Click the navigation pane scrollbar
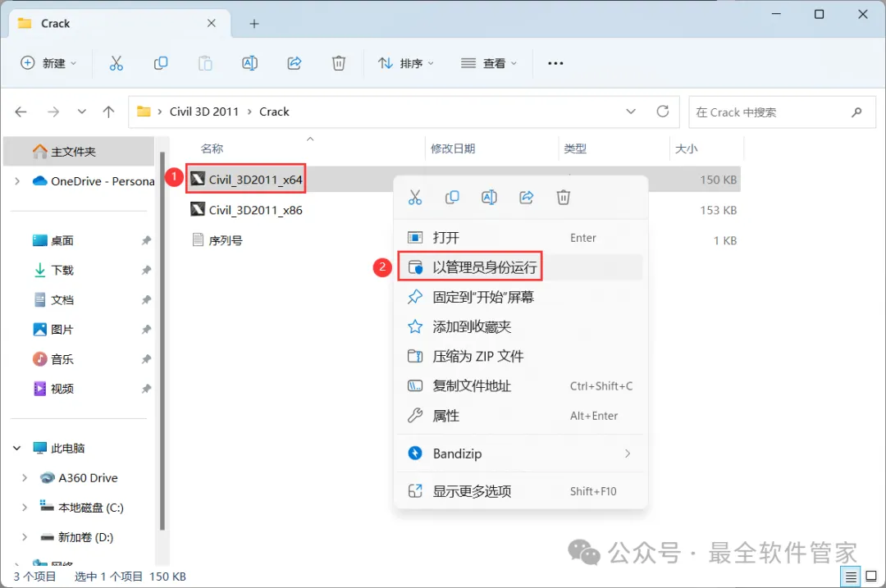 pyautogui.click(x=162, y=340)
